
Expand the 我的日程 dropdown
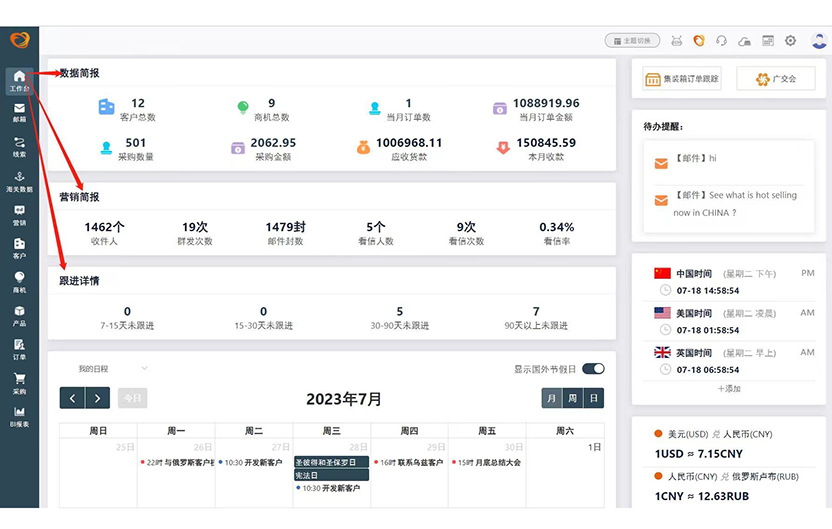click(x=112, y=369)
